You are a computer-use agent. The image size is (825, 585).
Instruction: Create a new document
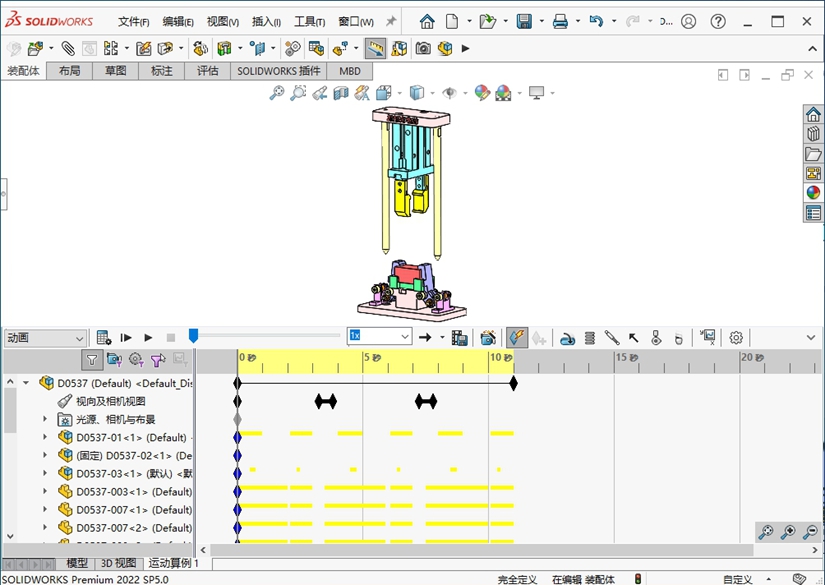(x=452, y=22)
